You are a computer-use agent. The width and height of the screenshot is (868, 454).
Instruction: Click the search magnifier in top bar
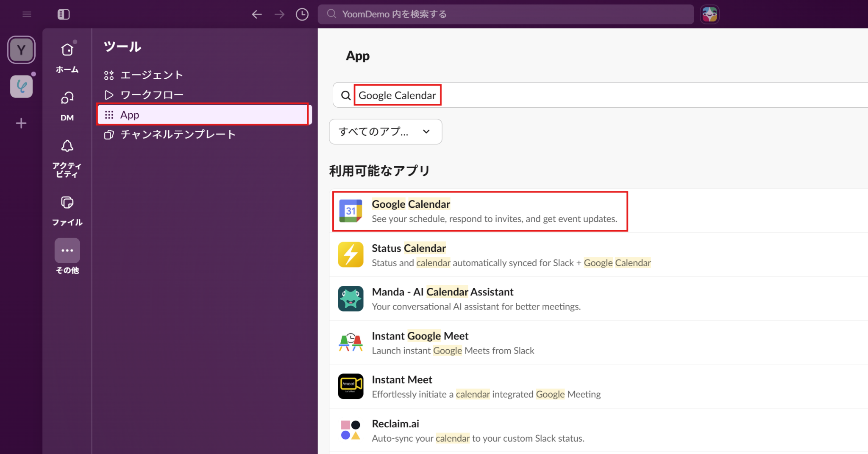pyautogui.click(x=331, y=14)
